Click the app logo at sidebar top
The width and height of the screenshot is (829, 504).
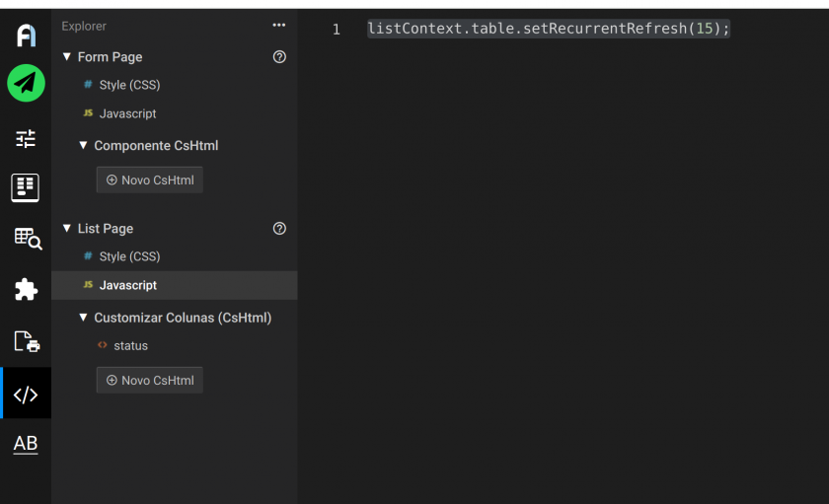[x=26, y=36]
